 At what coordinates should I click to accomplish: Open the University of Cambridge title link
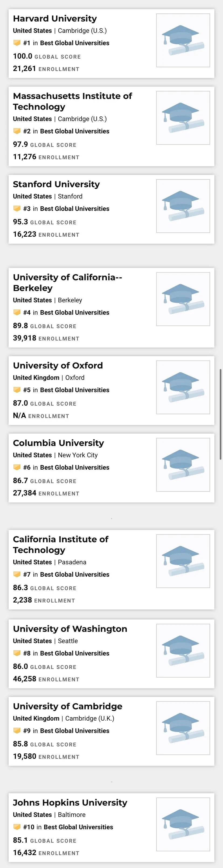[x=68, y=707]
